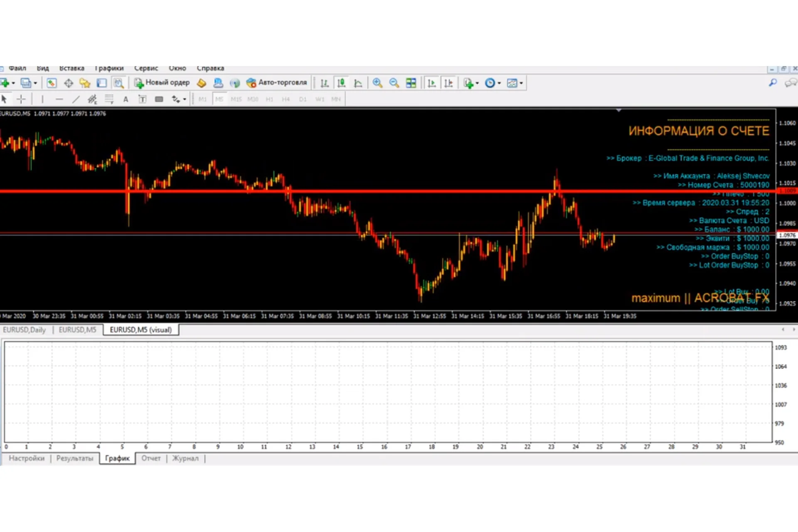This screenshot has height=532, width=798.
Task: Open the EURUSD,Daily chart tab
Action: coord(24,330)
